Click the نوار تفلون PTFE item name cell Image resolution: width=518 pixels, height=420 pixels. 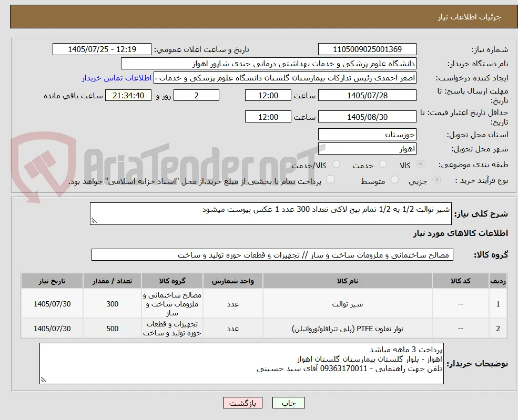(347, 329)
